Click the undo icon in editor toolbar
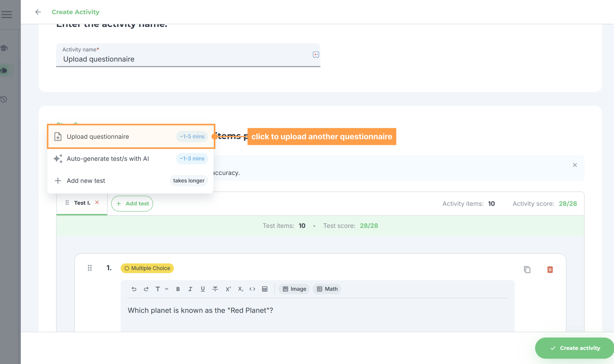This screenshot has height=364, width=614. (134, 289)
